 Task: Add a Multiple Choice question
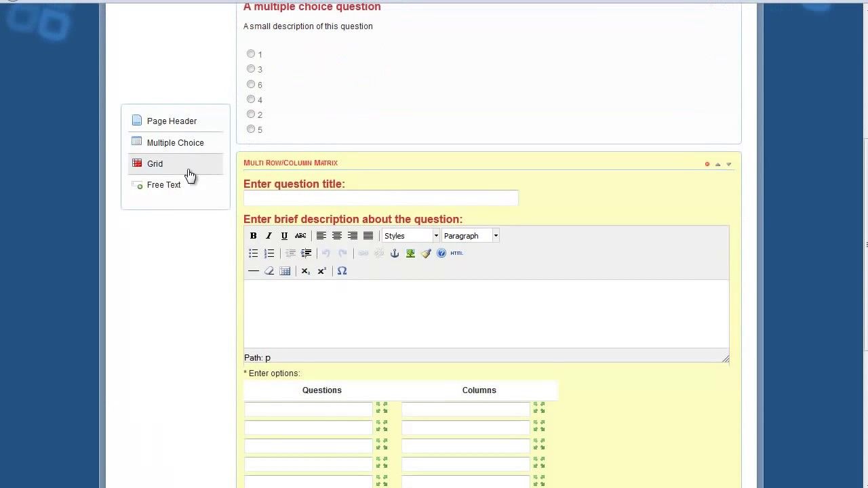[176, 142]
